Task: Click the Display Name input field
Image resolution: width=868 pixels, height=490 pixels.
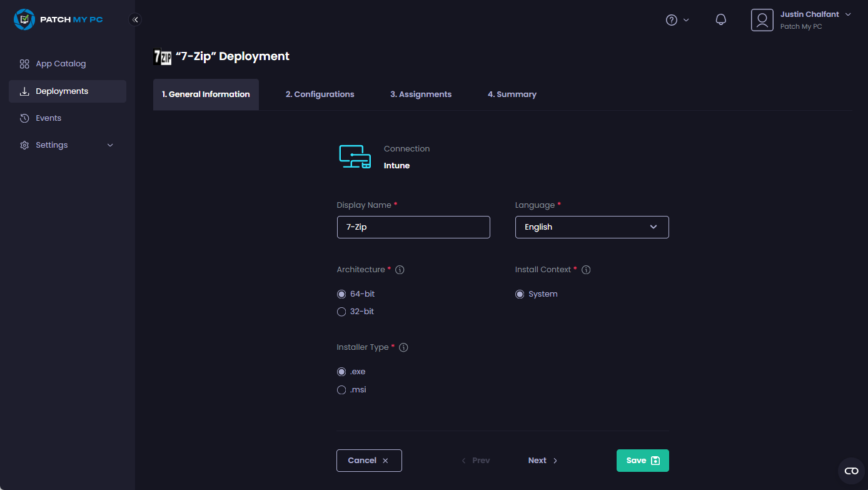Action: point(413,227)
